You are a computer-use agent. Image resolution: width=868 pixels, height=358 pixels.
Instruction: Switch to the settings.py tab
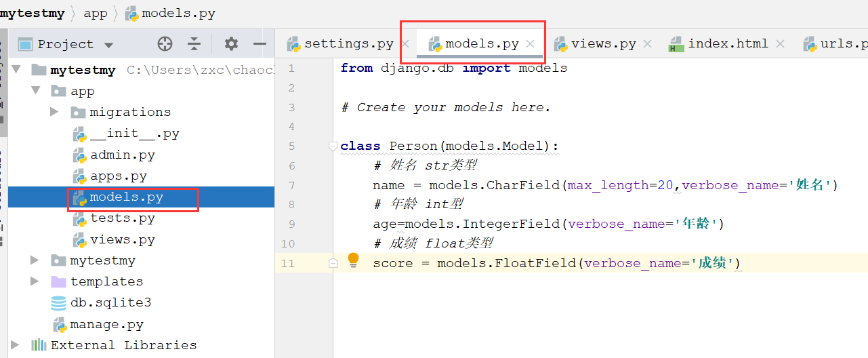click(348, 44)
